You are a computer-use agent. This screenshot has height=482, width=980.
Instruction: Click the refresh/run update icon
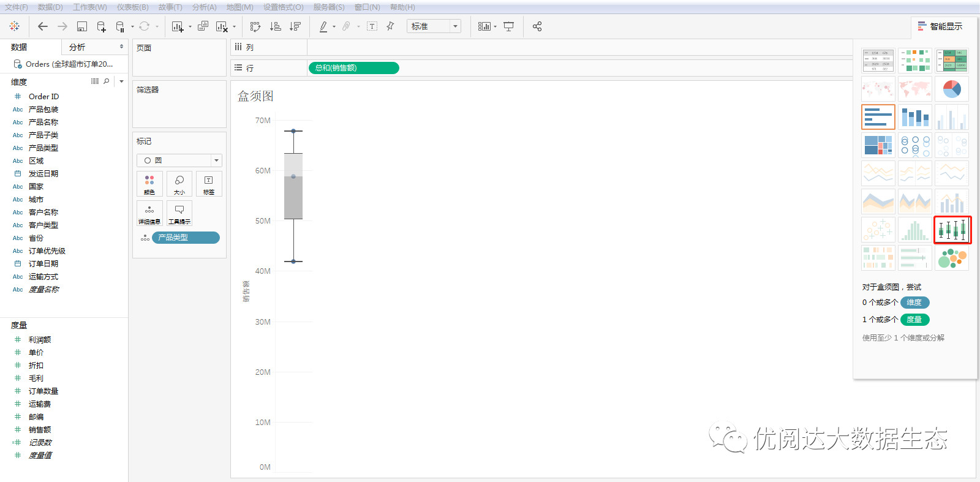[145, 26]
